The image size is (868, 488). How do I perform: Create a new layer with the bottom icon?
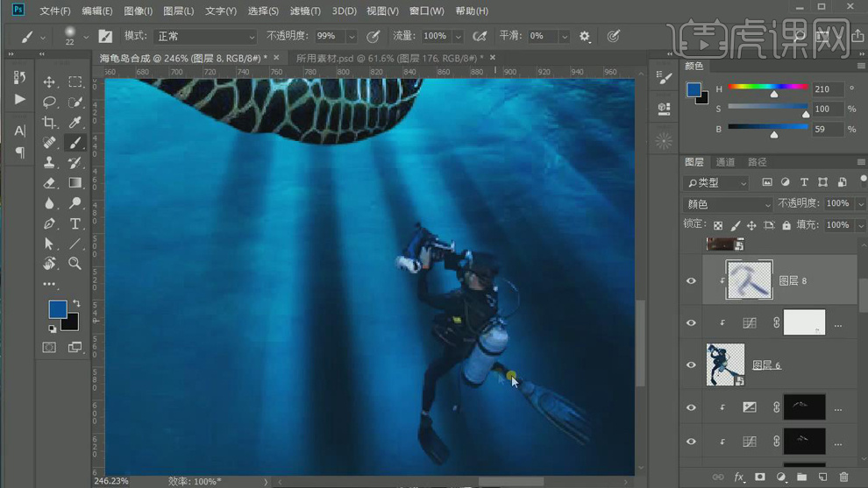(822, 477)
